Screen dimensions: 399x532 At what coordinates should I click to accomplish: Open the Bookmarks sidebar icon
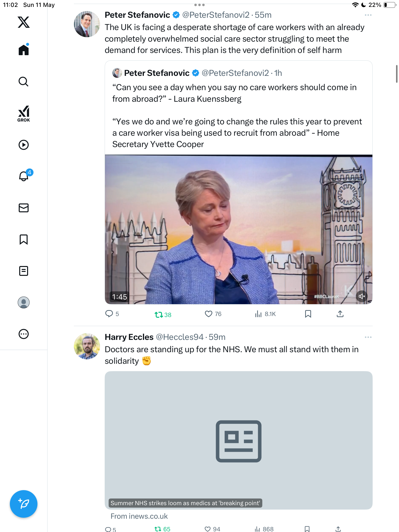tap(24, 239)
